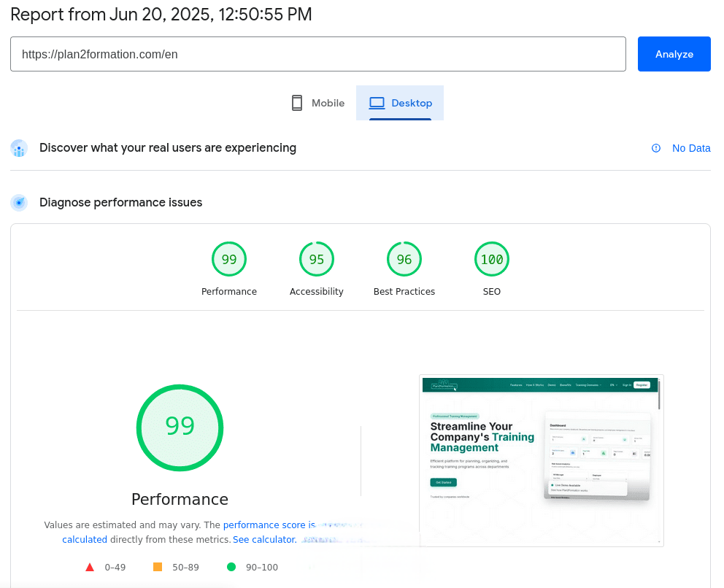Click the URL input field
This screenshot has height=588, width=724.
(x=317, y=54)
